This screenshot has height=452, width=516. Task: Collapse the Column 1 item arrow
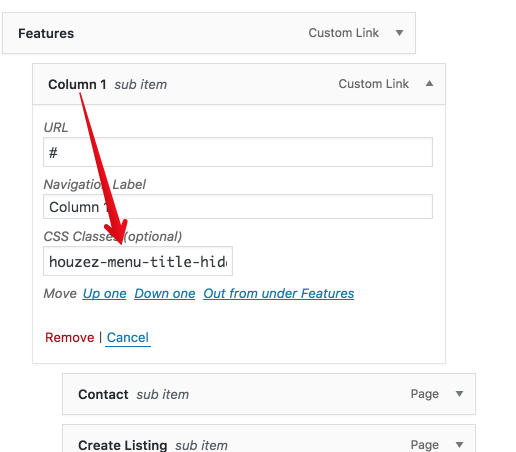coord(429,84)
